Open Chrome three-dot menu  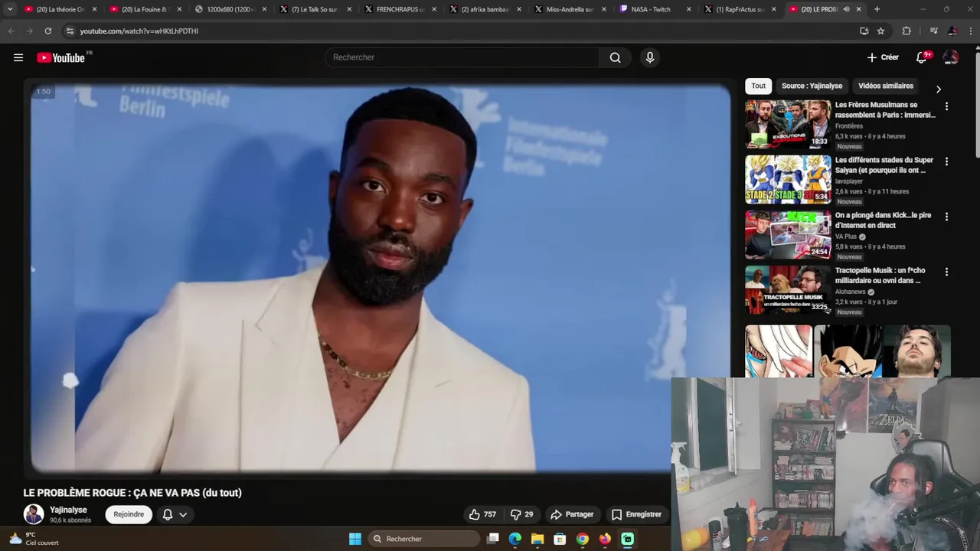pos(970,31)
